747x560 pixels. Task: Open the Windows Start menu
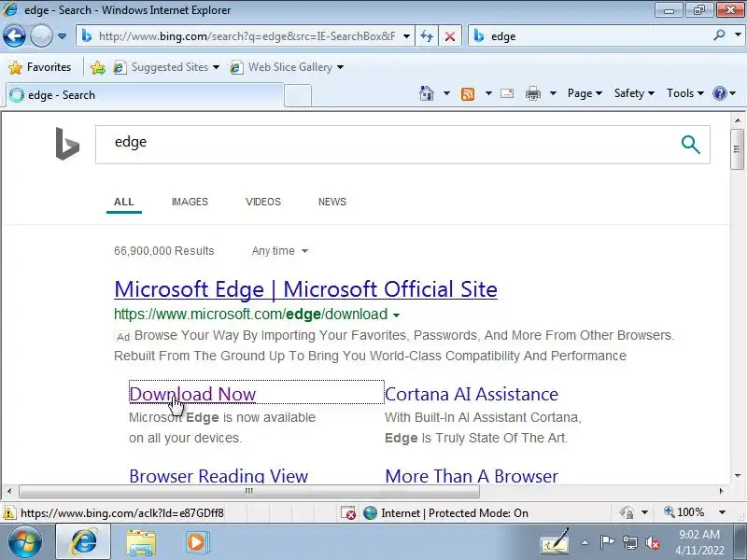click(x=25, y=542)
